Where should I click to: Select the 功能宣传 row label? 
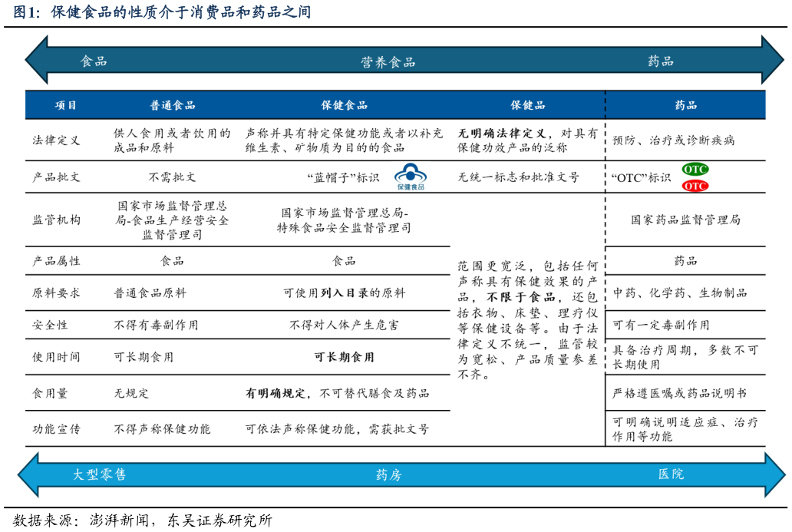pyautogui.click(x=56, y=429)
